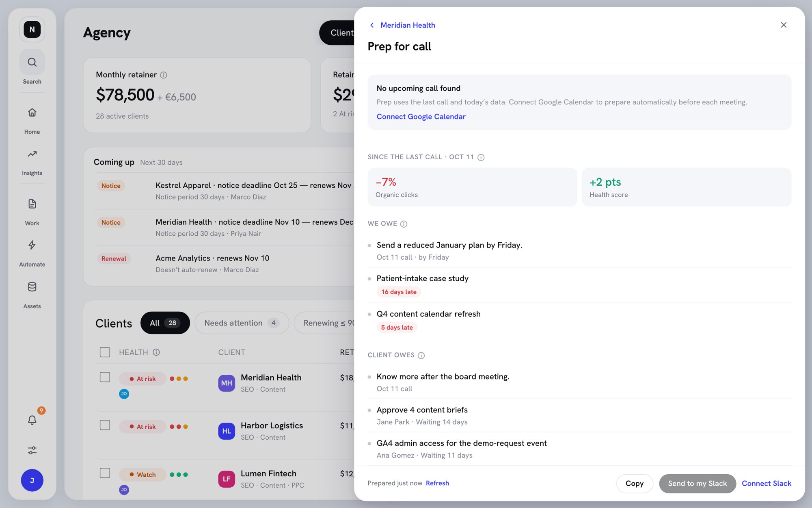This screenshot has width=812, height=508.
Task: Click the Connect Google Calendar link
Action: (421, 117)
